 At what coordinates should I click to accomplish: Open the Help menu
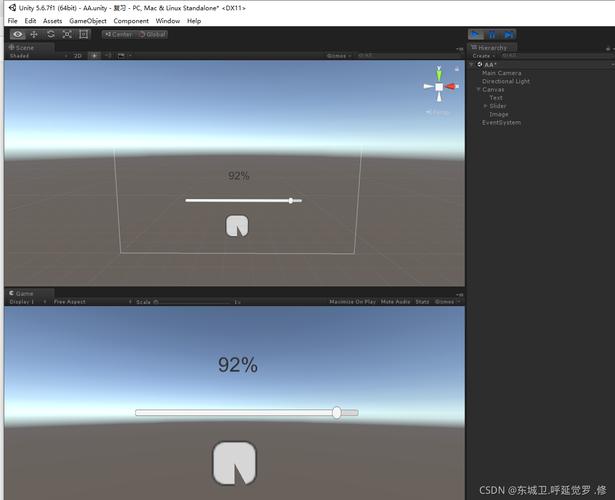tap(194, 21)
